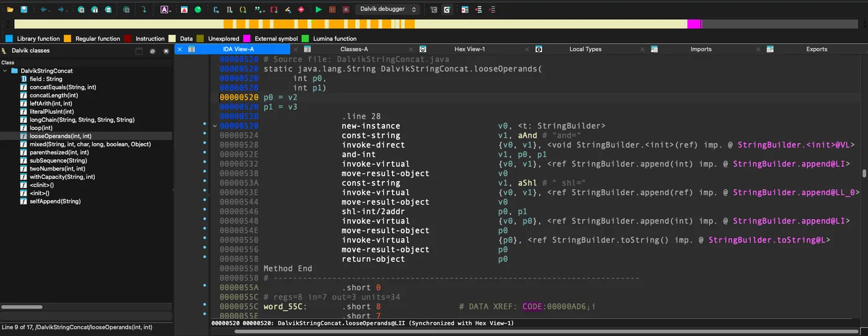Click the second red arrow trace list icon
This screenshot has height=336, width=868.
[x=492, y=9]
